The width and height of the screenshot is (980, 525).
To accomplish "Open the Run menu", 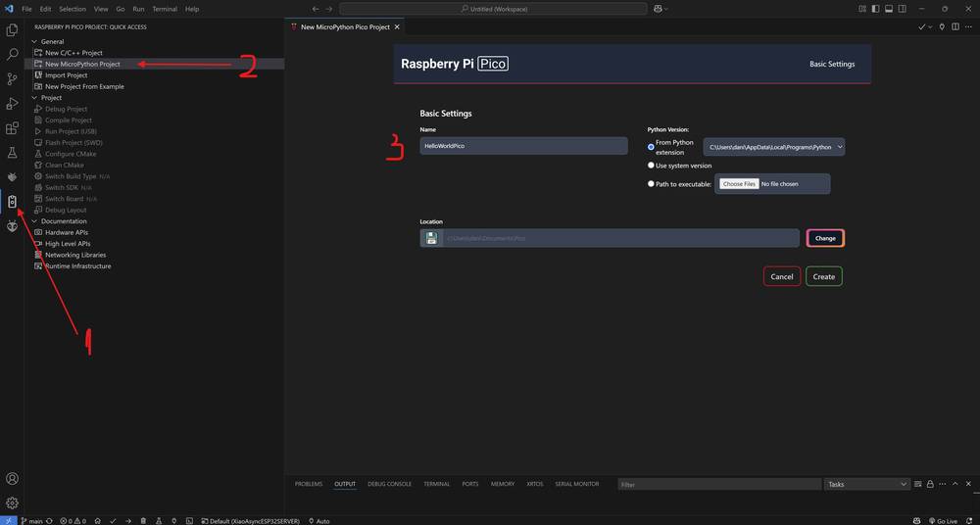I will [x=138, y=9].
